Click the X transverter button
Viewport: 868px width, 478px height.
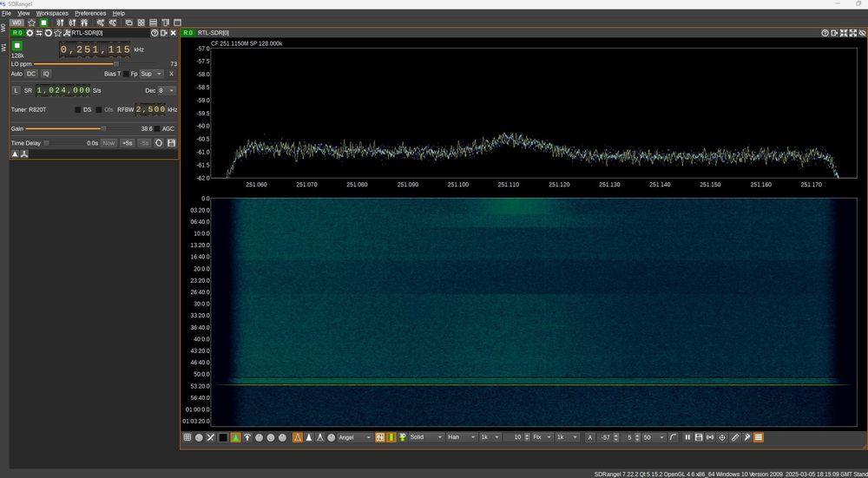click(171, 74)
